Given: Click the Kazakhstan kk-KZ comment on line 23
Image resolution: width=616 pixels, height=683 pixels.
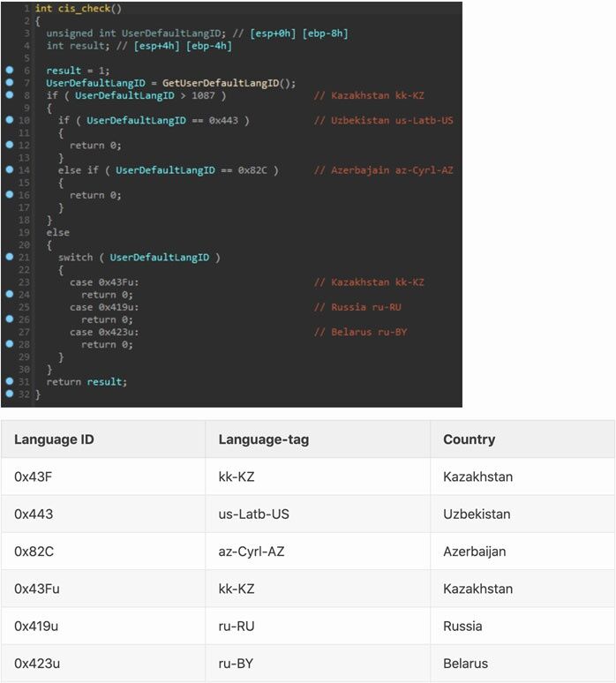Looking at the screenshot, I should pyautogui.click(x=369, y=282).
